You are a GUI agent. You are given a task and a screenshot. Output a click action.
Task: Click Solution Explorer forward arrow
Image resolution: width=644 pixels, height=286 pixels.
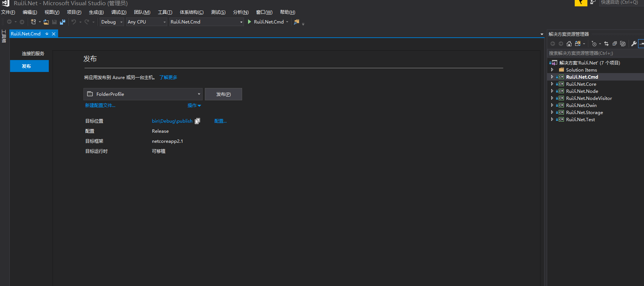click(x=561, y=44)
